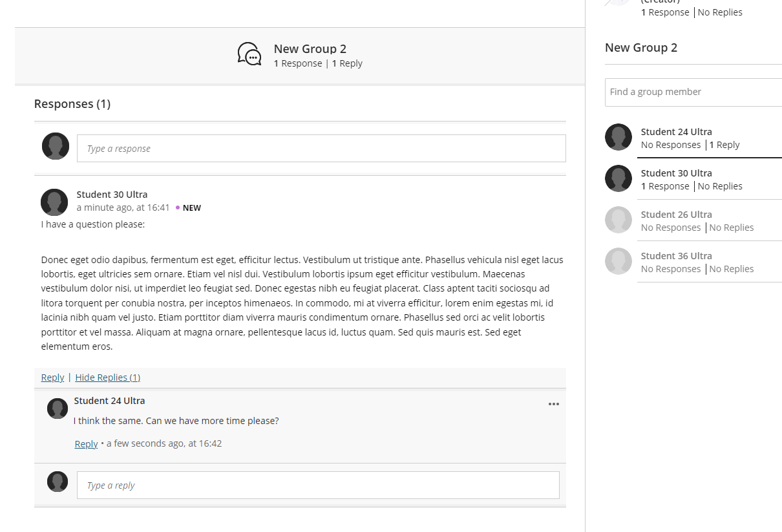Click Student 30 Ultra's avatar in the response

(x=54, y=202)
